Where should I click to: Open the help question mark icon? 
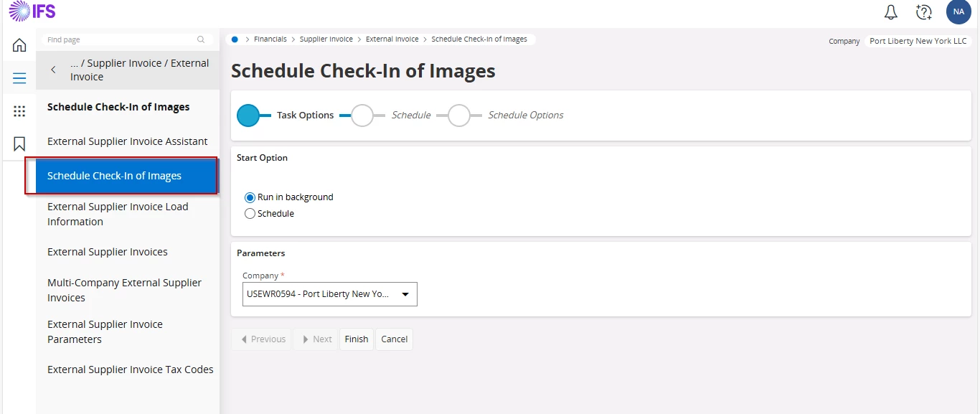(924, 12)
